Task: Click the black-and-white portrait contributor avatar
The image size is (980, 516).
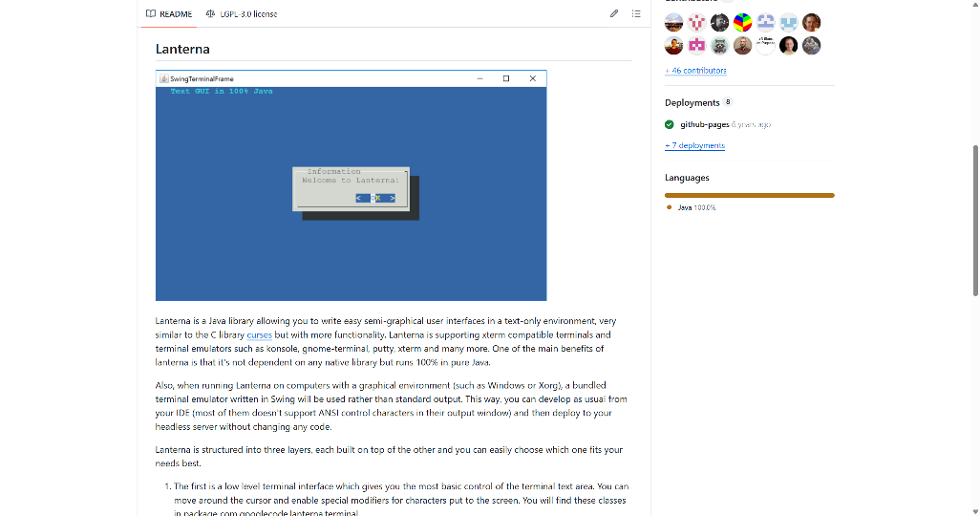Action: (x=720, y=23)
